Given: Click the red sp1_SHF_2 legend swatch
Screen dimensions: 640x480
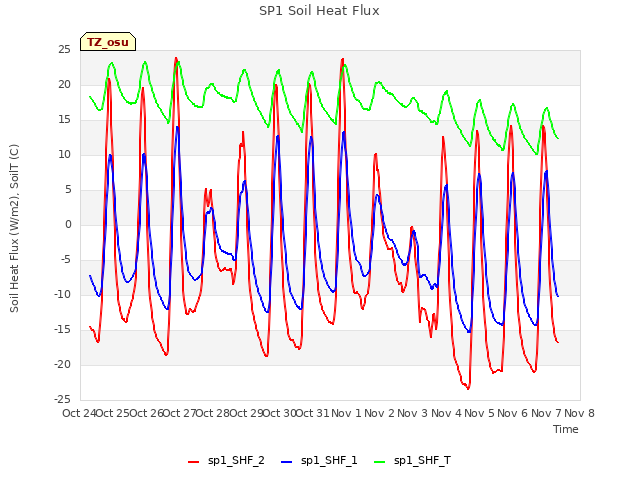Looking at the screenshot, I should [x=193, y=462].
